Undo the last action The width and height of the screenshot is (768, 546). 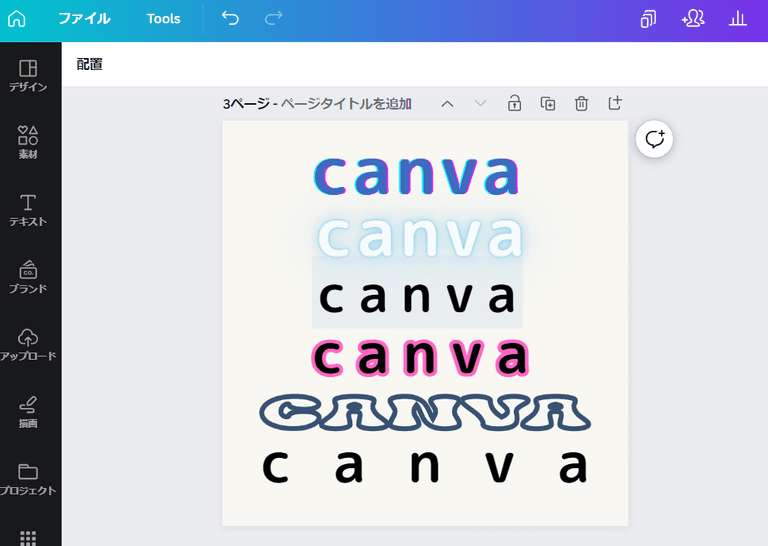point(230,19)
